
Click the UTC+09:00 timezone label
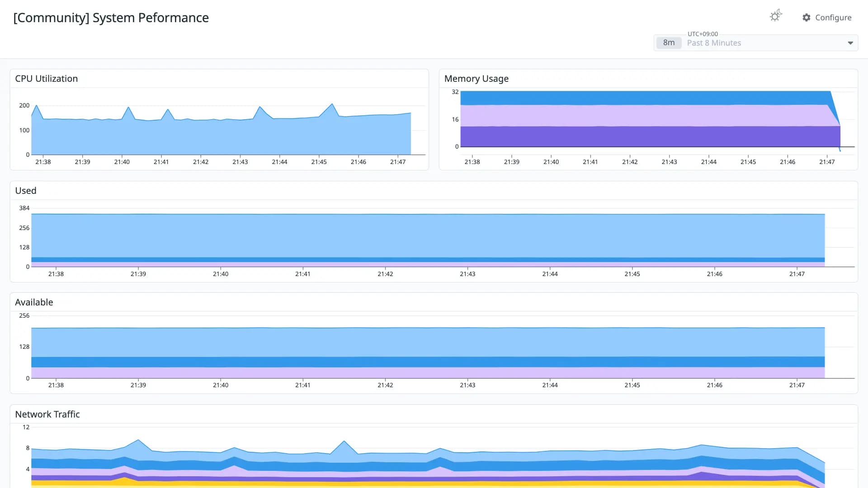click(x=703, y=34)
